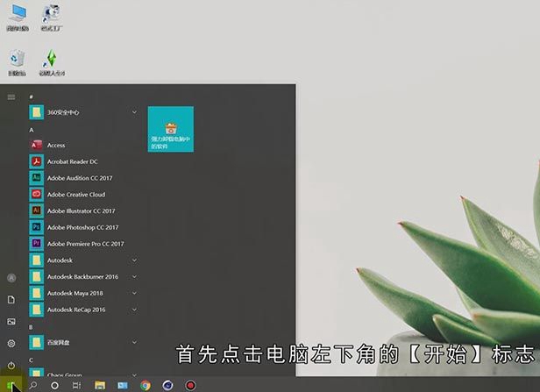540x392 pixels.
Task: Launch Adobe Audition CC 2017
Action: pos(84,178)
